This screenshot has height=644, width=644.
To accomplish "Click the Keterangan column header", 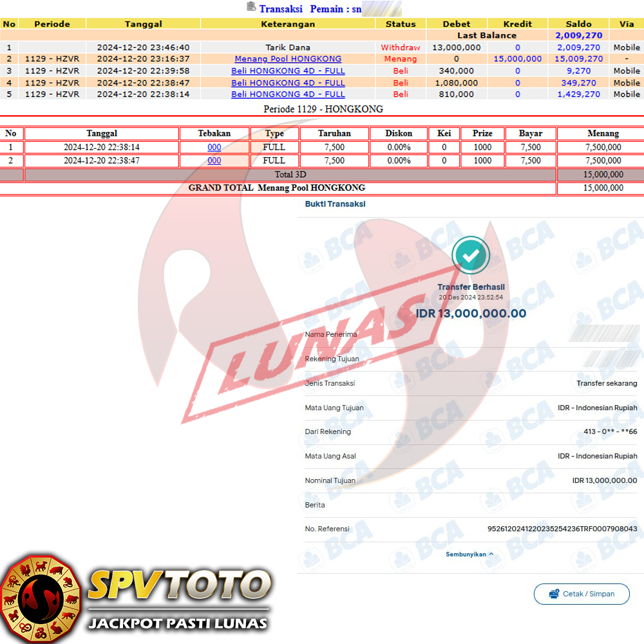I will [288, 24].
